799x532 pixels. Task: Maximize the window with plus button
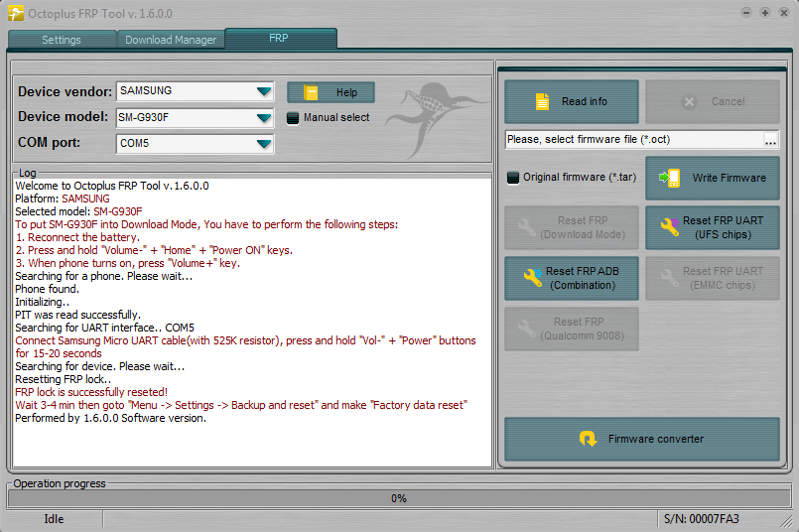(765, 13)
